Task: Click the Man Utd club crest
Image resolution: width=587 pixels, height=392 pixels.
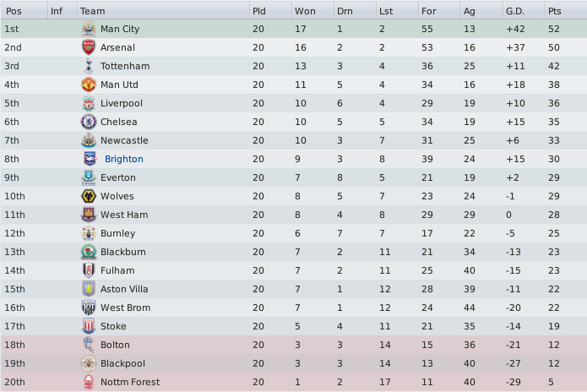Action: (89, 84)
